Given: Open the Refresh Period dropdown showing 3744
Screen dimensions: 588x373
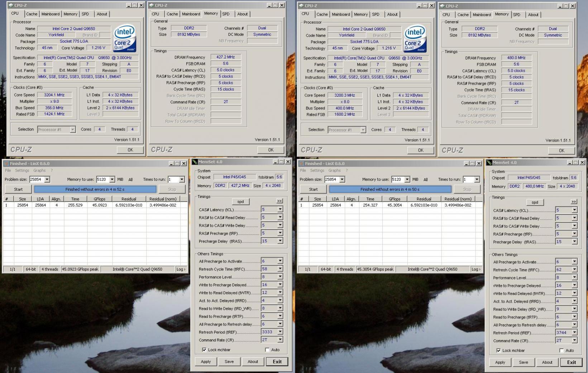Looking at the screenshot, I should (x=574, y=332).
